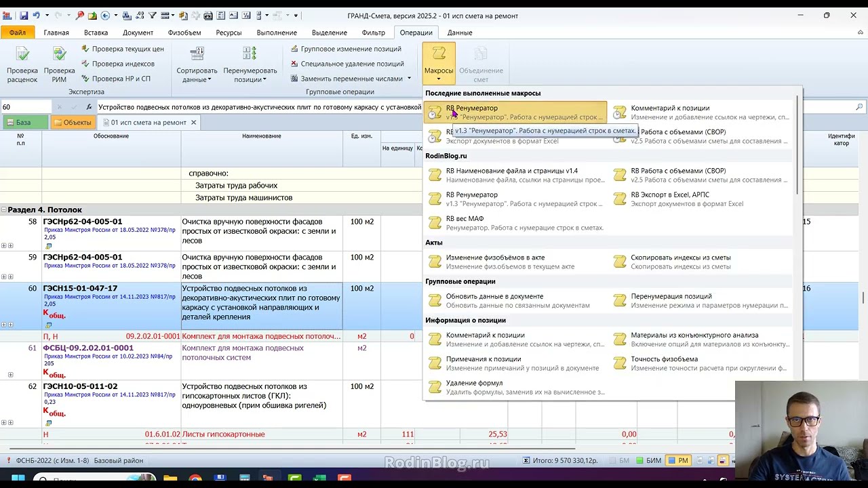Switch to the Выполнение ribbon tab
Viewport: 868px width, 488px height.
pos(277,33)
